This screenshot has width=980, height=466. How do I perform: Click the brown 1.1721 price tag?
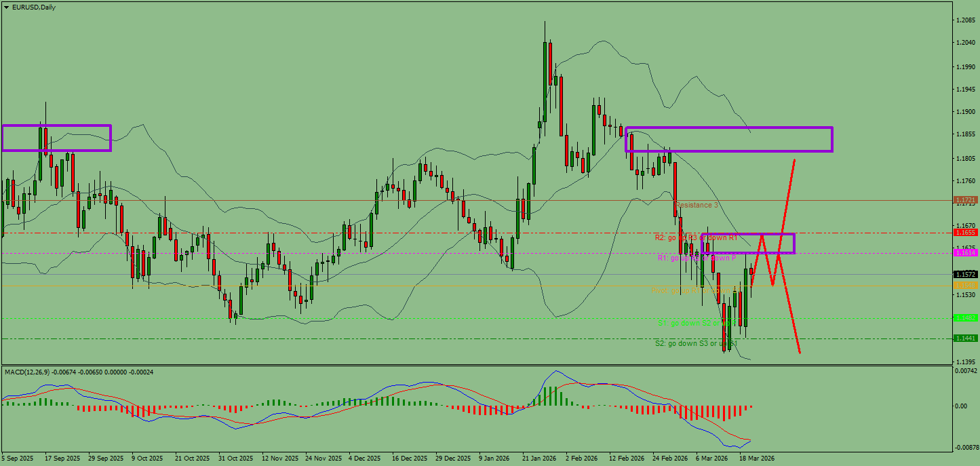tap(965, 200)
